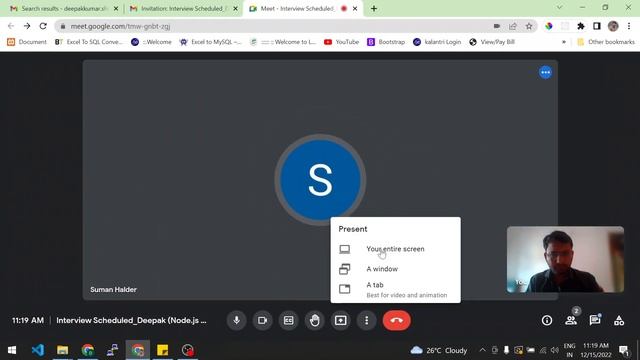This screenshot has height=360, width=640.
Task: Toggle the browser side panel
Action: coord(597,26)
